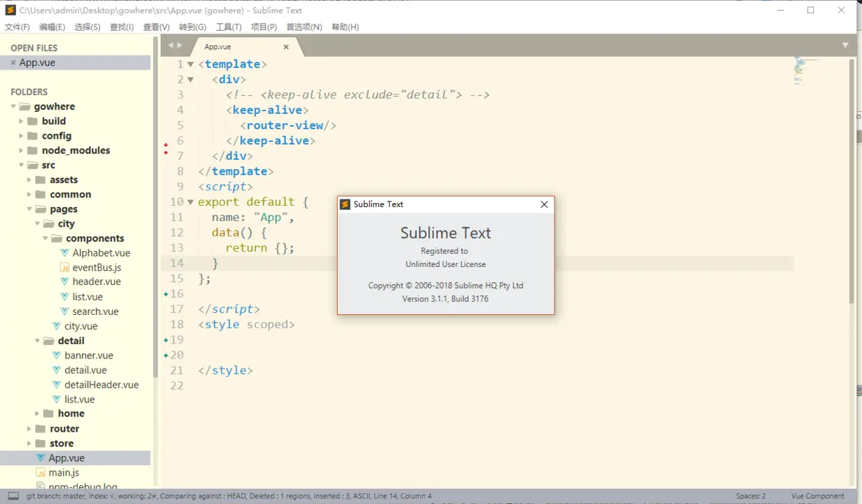Click the Vue icon of banner.vue

pyautogui.click(x=57, y=355)
